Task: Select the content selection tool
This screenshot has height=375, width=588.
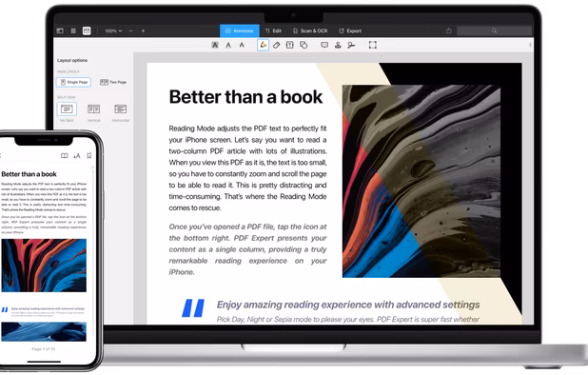Action: pyautogui.click(x=372, y=45)
